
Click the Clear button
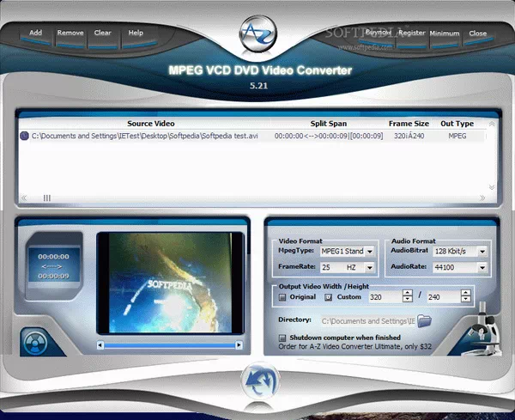tap(102, 33)
